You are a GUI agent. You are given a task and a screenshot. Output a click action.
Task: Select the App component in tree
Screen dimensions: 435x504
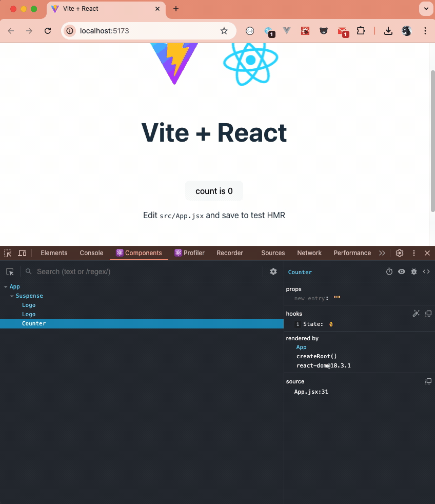(15, 286)
